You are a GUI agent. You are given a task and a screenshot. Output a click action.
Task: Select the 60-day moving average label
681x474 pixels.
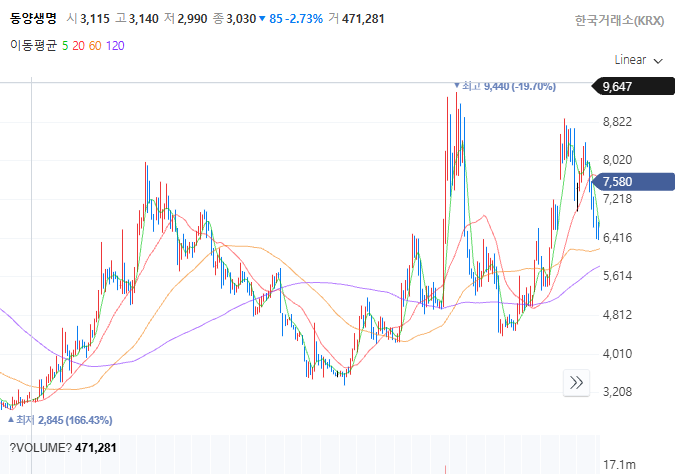(x=95, y=46)
